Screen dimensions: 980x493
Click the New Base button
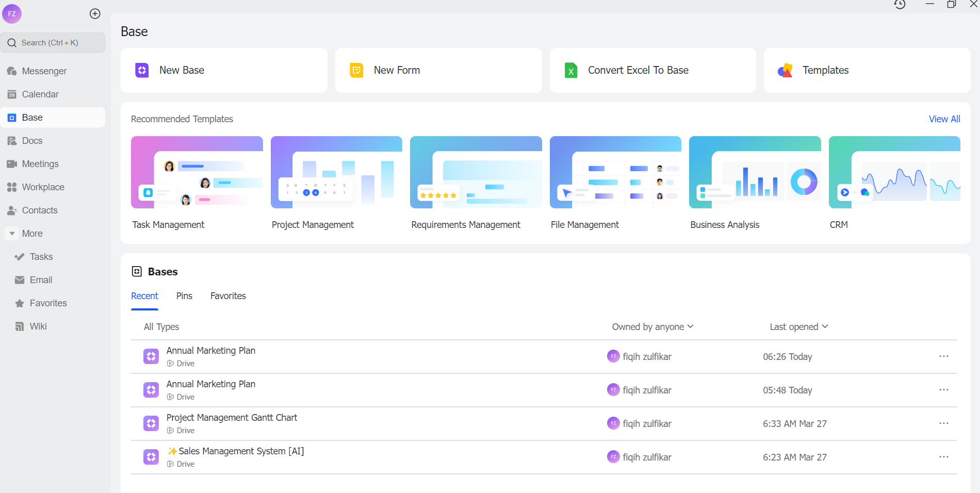pos(224,71)
